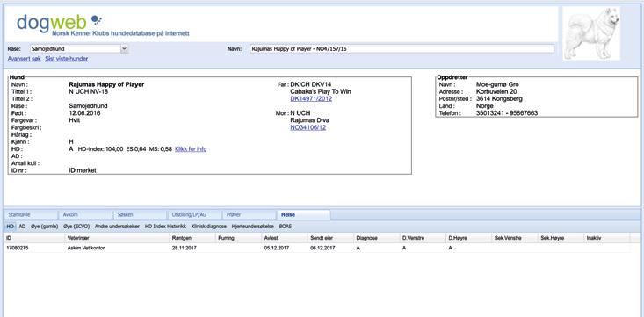Switch to the Søsken tab

pos(140,215)
